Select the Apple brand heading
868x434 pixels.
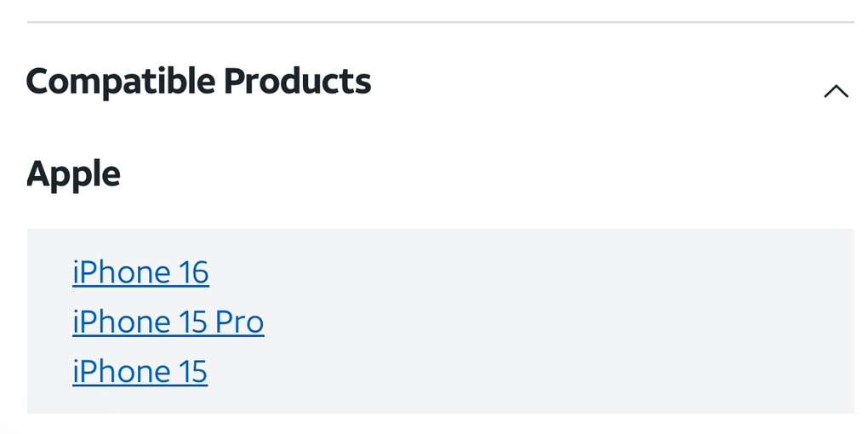(x=73, y=174)
